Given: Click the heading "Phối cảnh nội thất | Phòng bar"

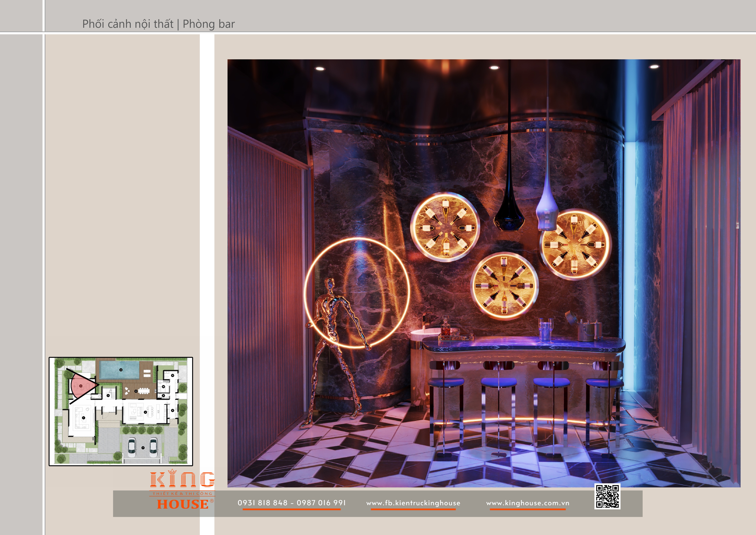Looking at the screenshot, I should click(x=158, y=24).
